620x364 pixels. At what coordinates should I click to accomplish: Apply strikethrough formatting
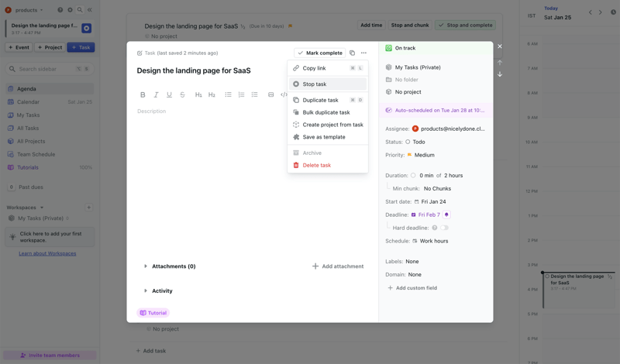click(x=182, y=94)
